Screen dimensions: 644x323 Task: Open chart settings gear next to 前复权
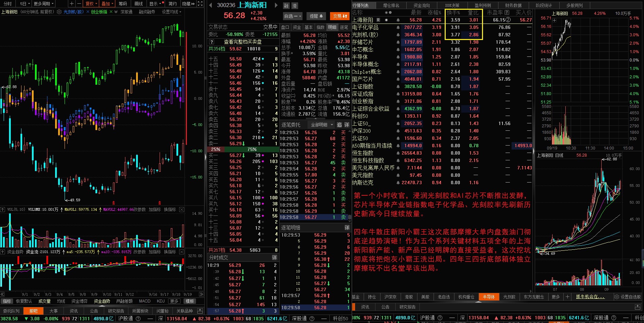coord(59,12)
